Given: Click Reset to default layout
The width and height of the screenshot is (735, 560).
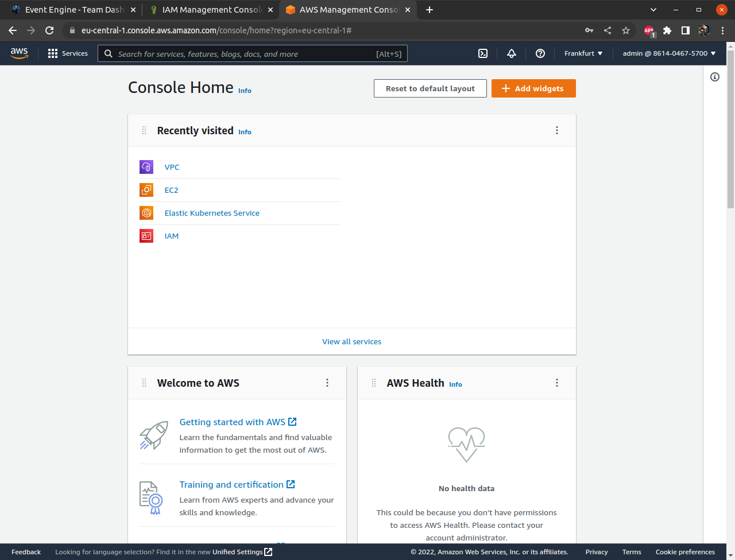Looking at the screenshot, I should pos(430,88).
